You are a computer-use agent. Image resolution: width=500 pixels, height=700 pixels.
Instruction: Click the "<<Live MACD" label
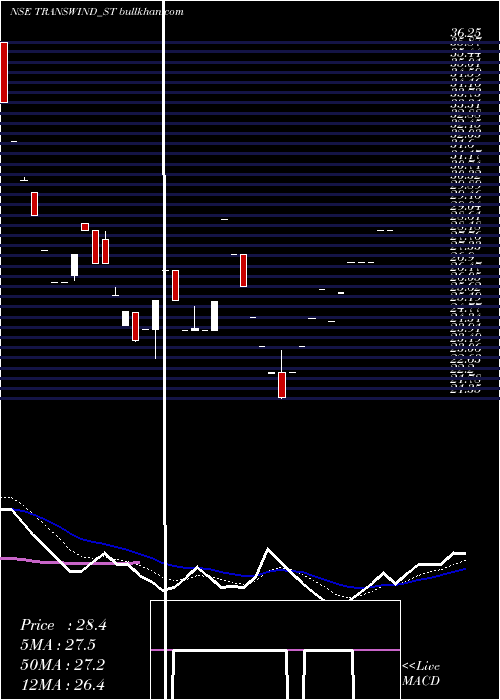(421, 674)
